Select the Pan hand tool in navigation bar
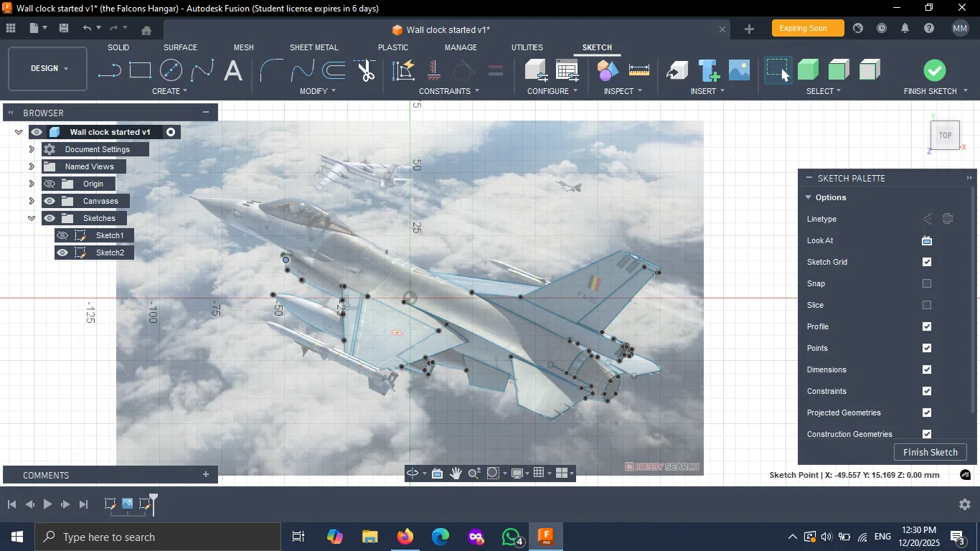Image resolution: width=980 pixels, height=551 pixels. pos(456,473)
